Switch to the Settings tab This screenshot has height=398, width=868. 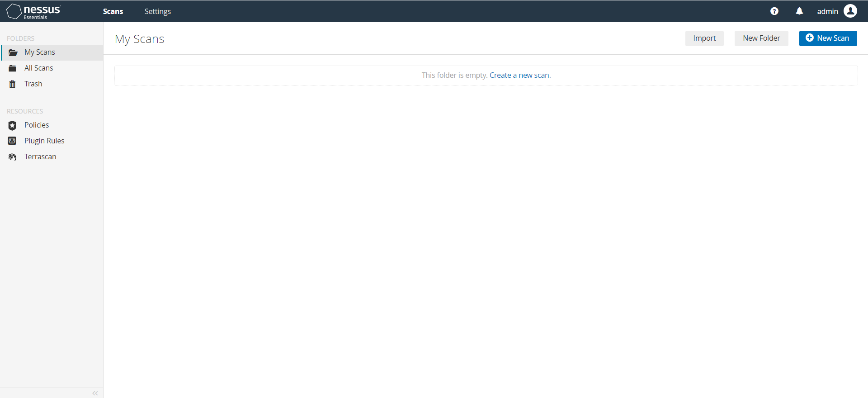pos(157,11)
